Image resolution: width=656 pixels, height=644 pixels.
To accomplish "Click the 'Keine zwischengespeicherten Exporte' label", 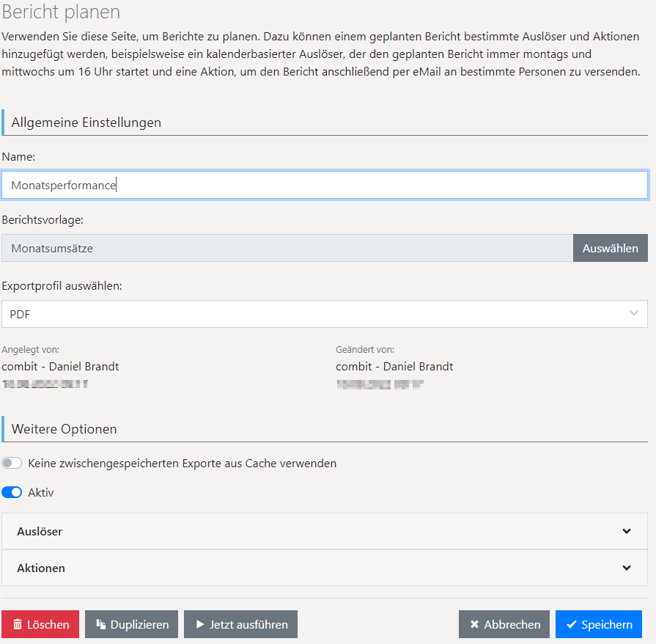I will (182, 464).
